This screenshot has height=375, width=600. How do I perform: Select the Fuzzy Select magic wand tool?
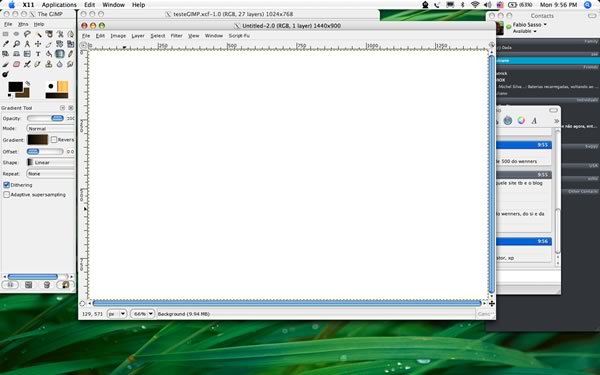(x=38, y=34)
